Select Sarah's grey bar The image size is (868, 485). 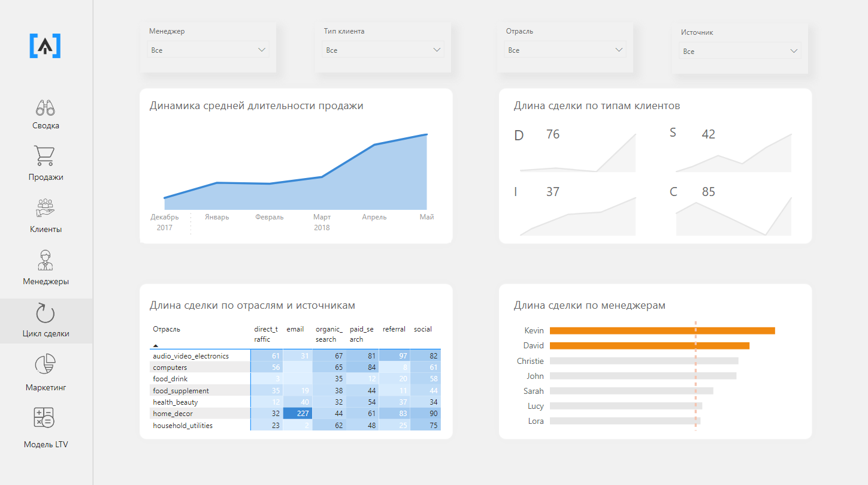point(631,391)
